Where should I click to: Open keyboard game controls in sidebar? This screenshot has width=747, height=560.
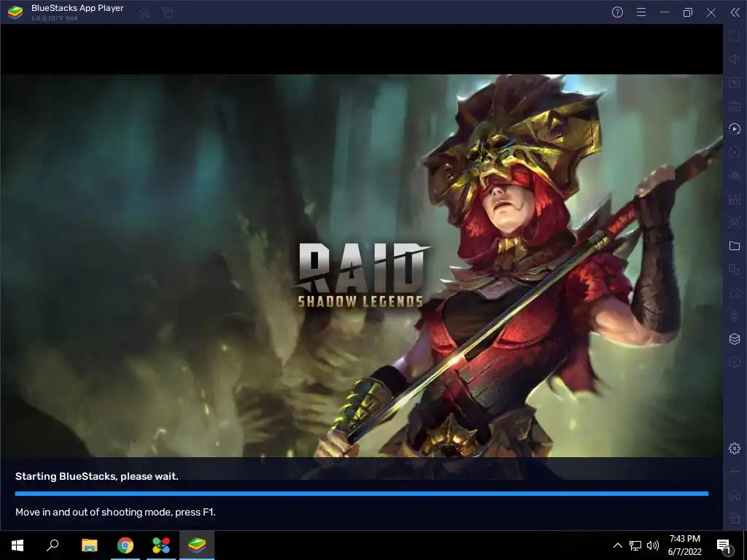[735, 106]
